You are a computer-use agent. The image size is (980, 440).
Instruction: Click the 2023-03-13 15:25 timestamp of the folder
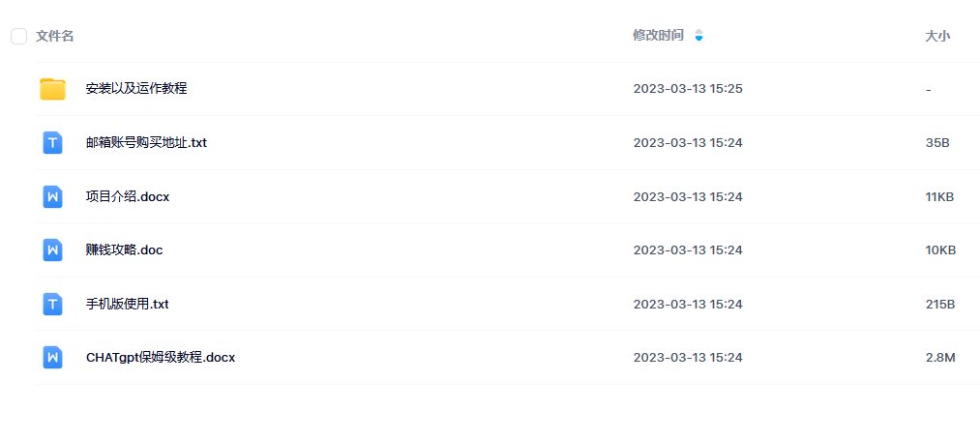688,89
